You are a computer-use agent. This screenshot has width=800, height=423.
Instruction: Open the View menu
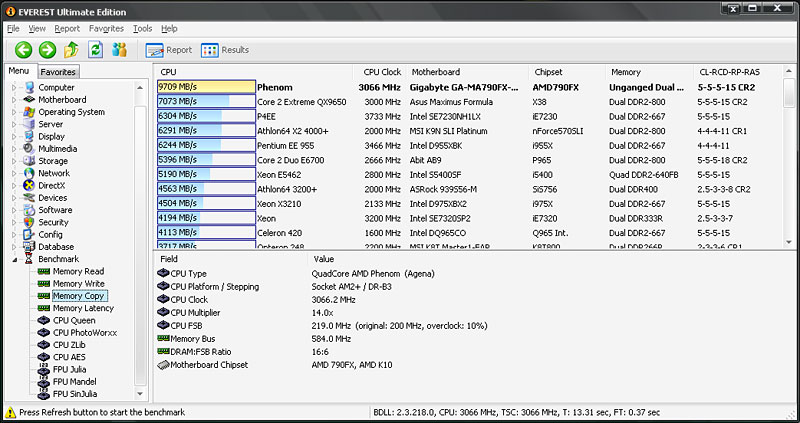tap(37, 29)
